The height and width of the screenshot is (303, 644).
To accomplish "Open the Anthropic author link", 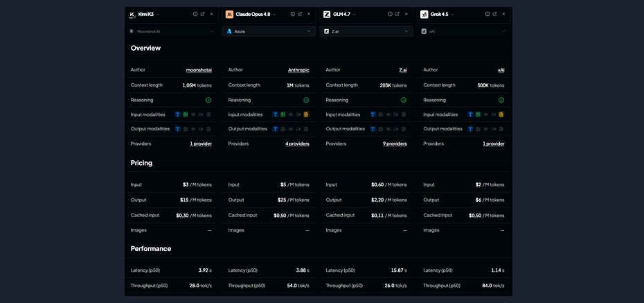I will coord(298,70).
